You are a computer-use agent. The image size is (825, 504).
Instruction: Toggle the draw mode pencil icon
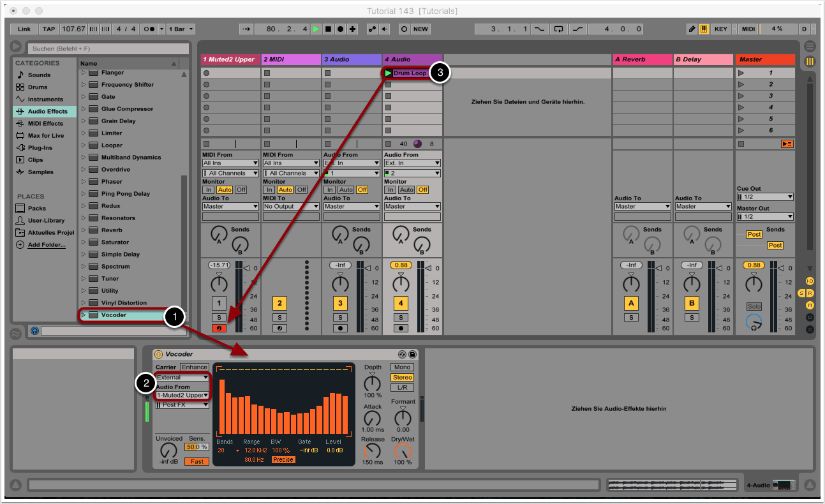point(692,29)
